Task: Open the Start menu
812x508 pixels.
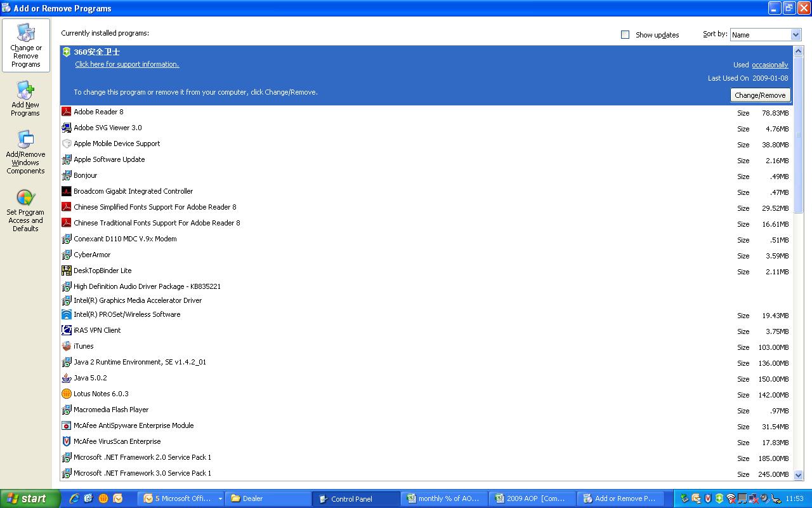Action: (30, 499)
